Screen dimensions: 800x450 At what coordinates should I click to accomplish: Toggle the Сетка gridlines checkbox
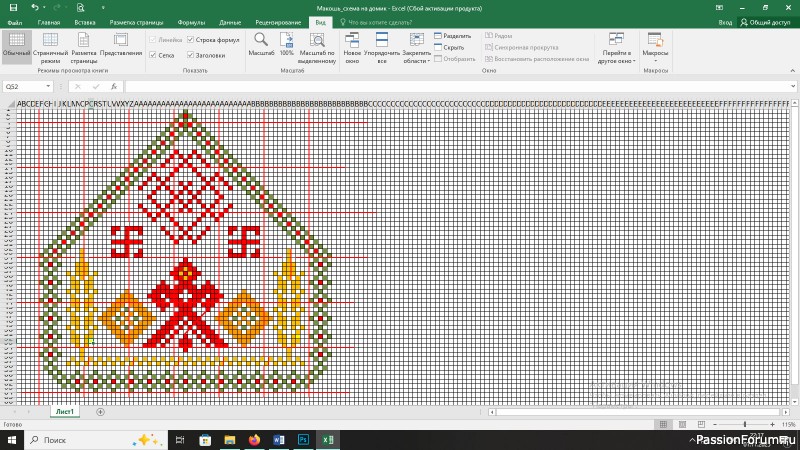(x=153, y=55)
